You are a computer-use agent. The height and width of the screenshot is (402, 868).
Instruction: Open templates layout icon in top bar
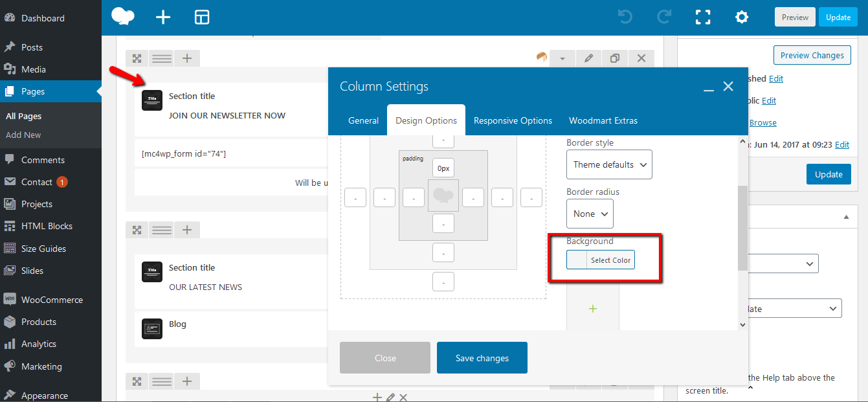click(202, 17)
